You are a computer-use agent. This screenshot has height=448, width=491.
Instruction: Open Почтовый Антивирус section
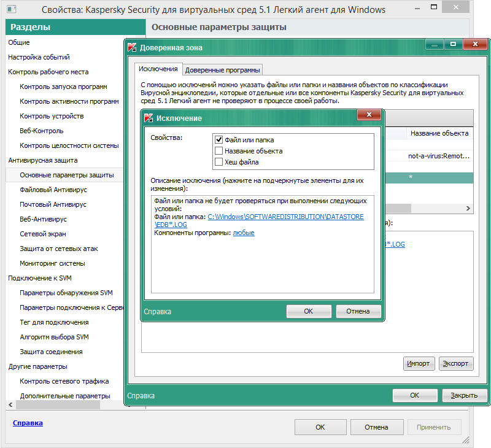(53, 204)
